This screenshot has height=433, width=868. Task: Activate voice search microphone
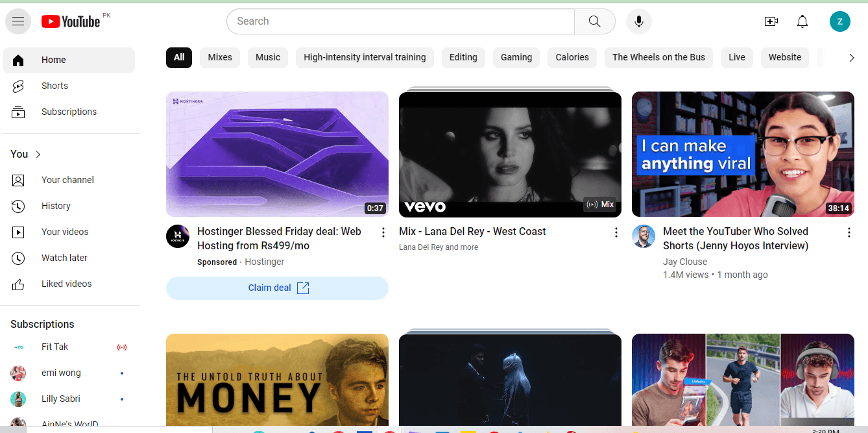click(638, 21)
